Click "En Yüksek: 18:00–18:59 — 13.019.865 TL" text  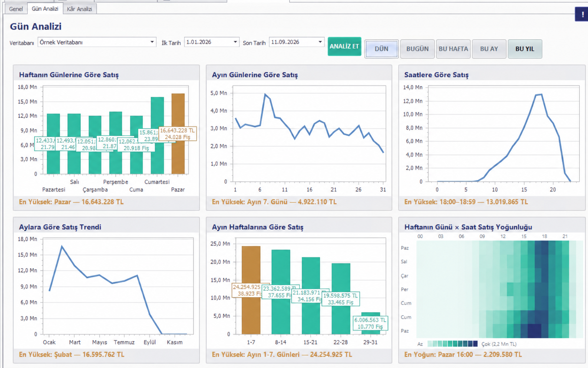pyautogui.click(x=466, y=202)
